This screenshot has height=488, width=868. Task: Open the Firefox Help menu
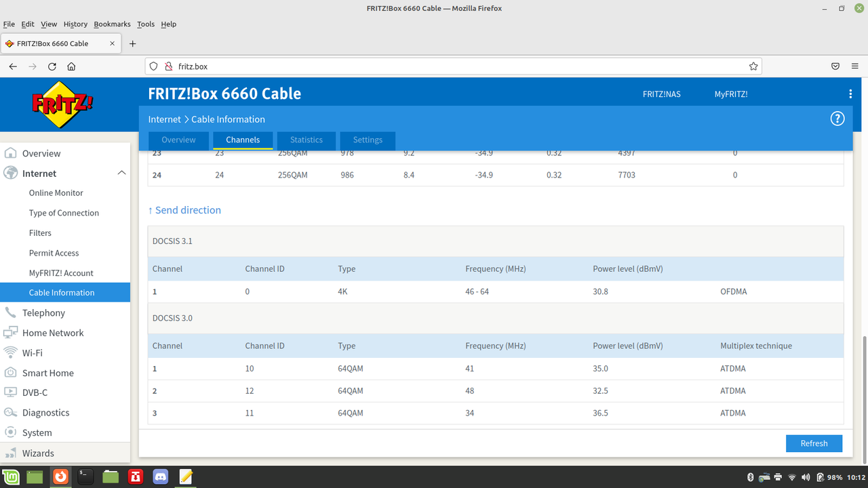pyautogui.click(x=169, y=24)
